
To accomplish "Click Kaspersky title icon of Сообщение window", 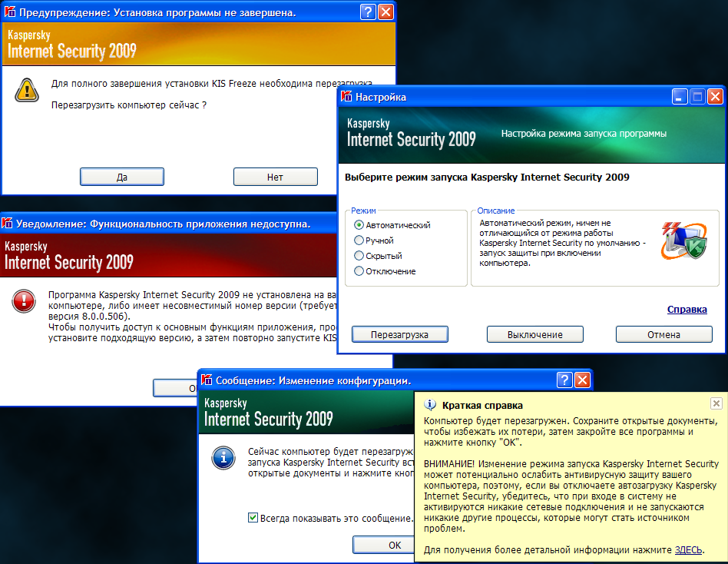I will (x=207, y=380).
